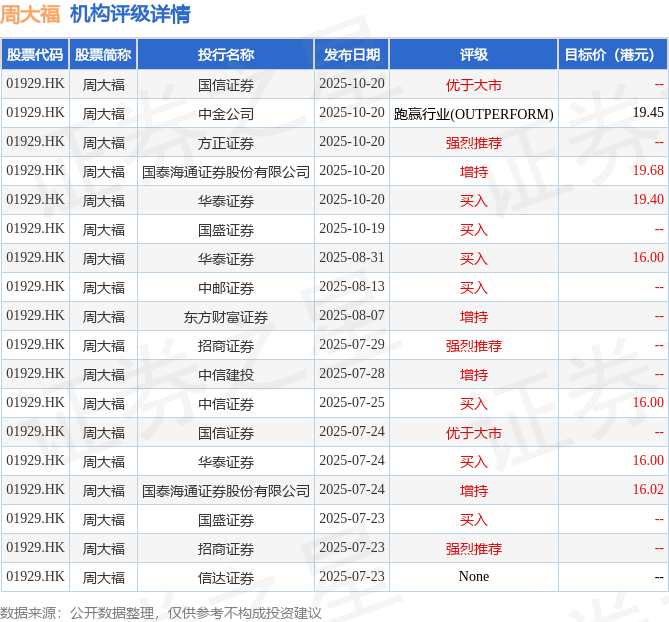Screen dimensions: 669x622
Task: Click the 数据来源 footer note
Action: [160, 613]
